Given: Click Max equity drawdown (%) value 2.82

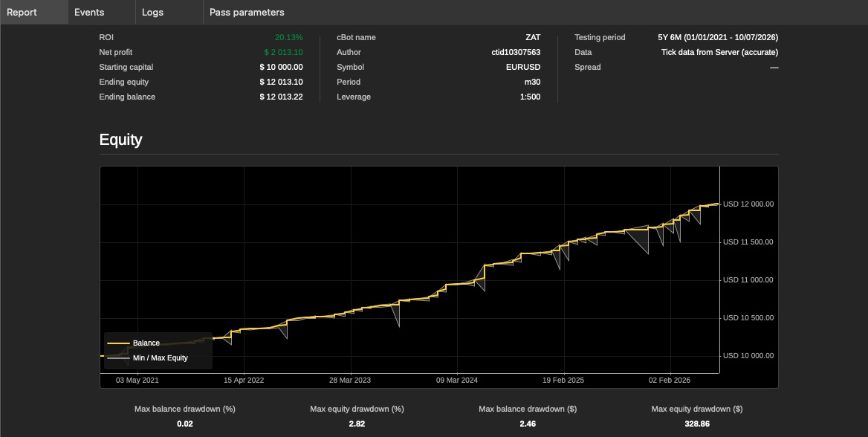Looking at the screenshot, I should click(x=357, y=424).
